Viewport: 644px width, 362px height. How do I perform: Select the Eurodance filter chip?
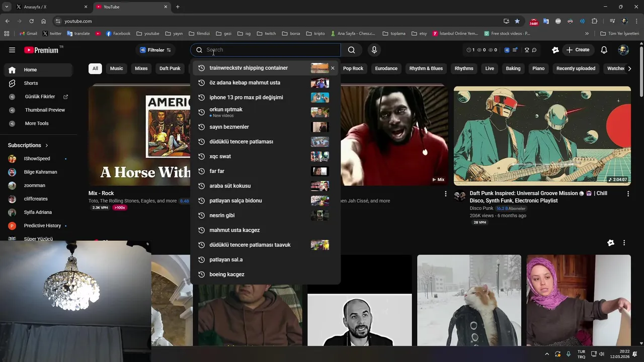pyautogui.click(x=386, y=68)
